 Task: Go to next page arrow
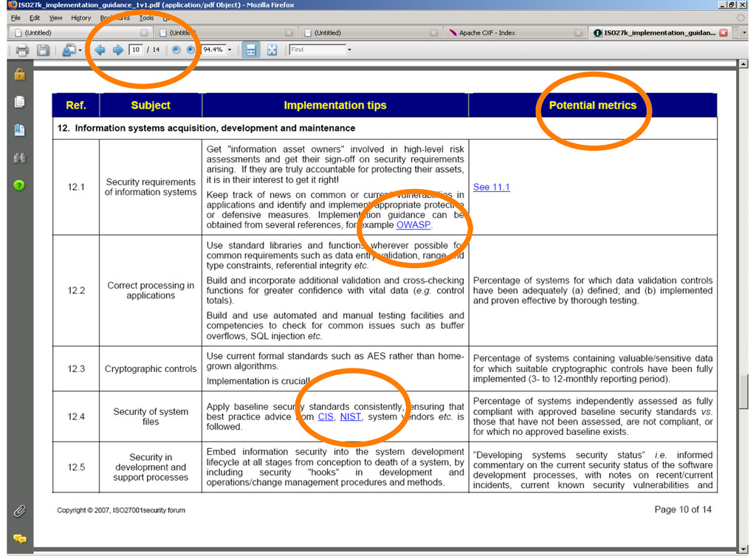(x=117, y=49)
